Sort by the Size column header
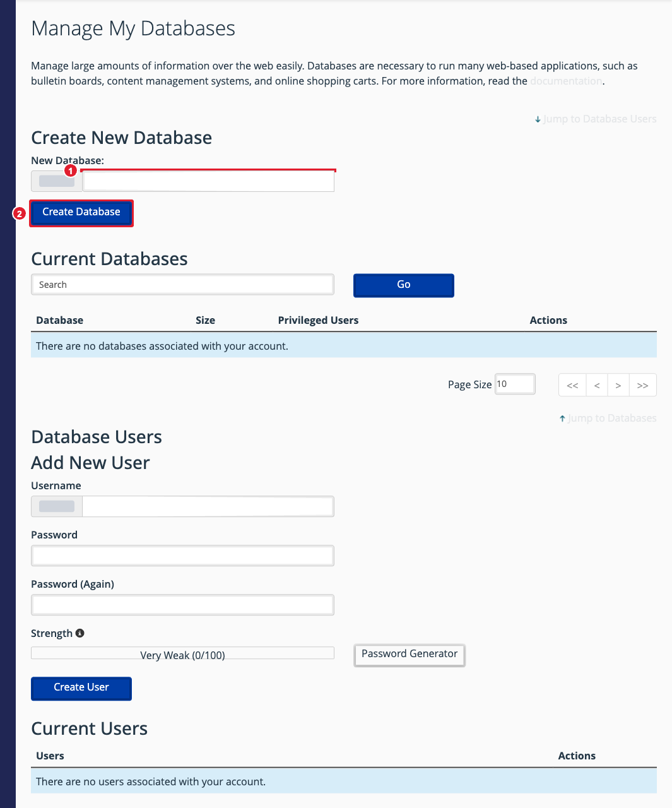Image resolution: width=672 pixels, height=808 pixels. pyautogui.click(x=205, y=320)
